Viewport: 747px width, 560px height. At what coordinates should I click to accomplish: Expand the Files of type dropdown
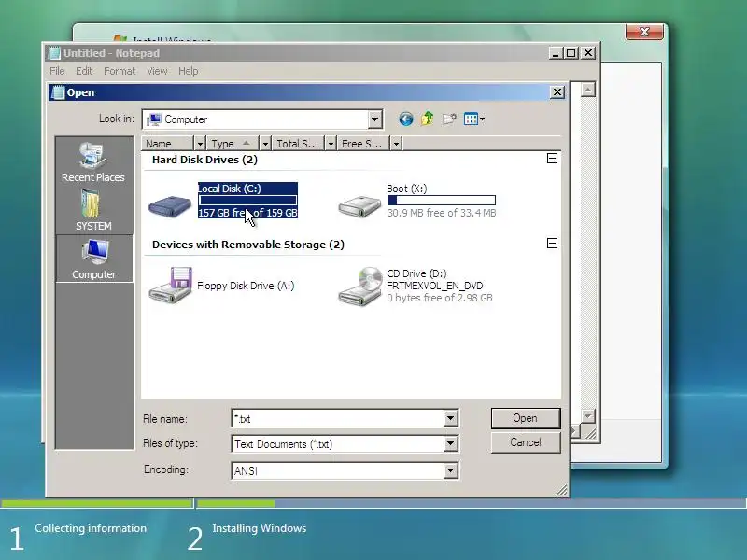(450, 444)
